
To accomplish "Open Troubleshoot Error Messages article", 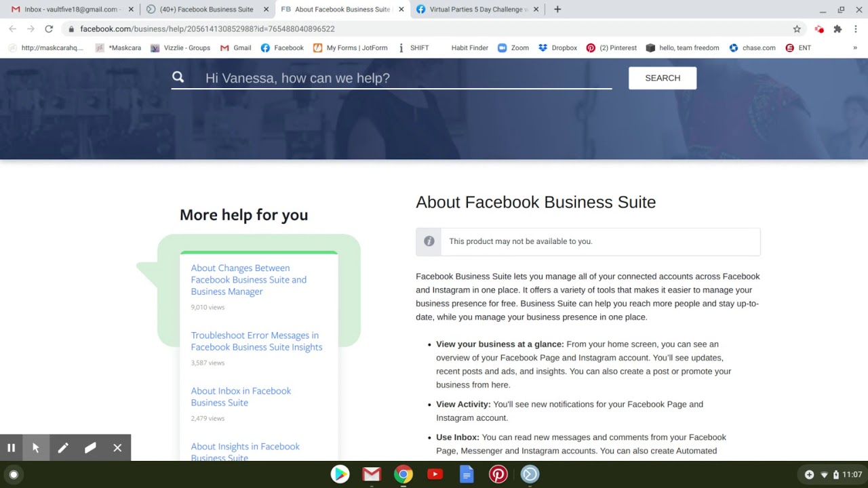I will [256, 341].
